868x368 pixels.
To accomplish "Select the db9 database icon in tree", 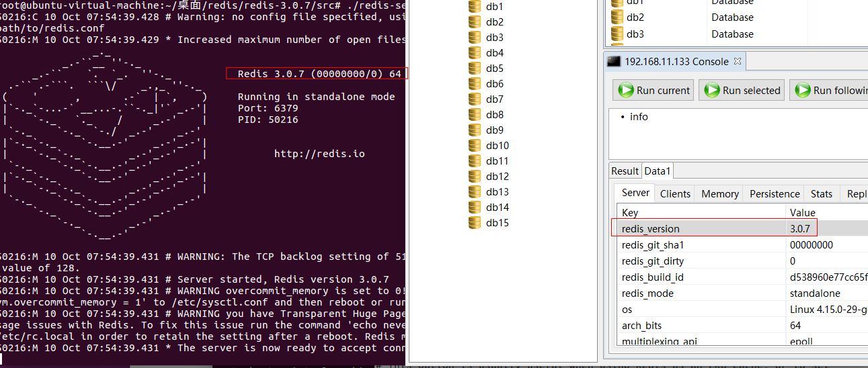I will click(475, 130).
